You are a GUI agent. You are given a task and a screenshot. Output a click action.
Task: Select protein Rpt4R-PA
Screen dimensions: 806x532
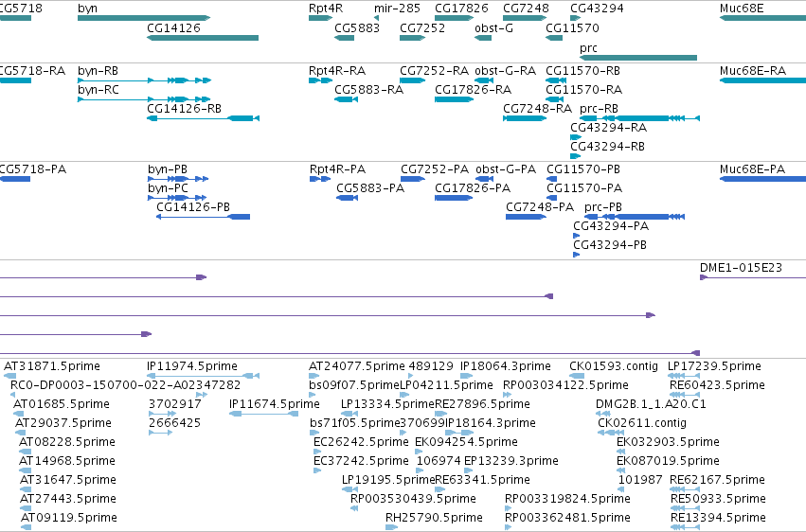click(x=320, y=179)
